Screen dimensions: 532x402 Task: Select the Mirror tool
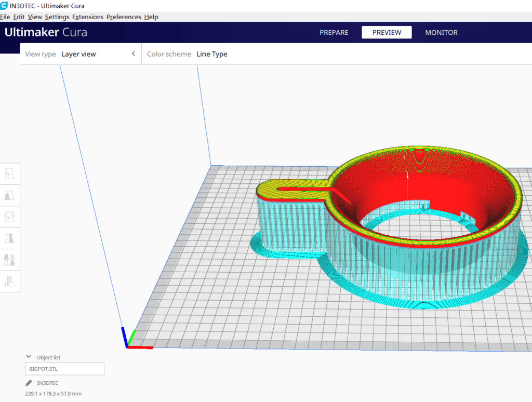[x=9, y=238]
